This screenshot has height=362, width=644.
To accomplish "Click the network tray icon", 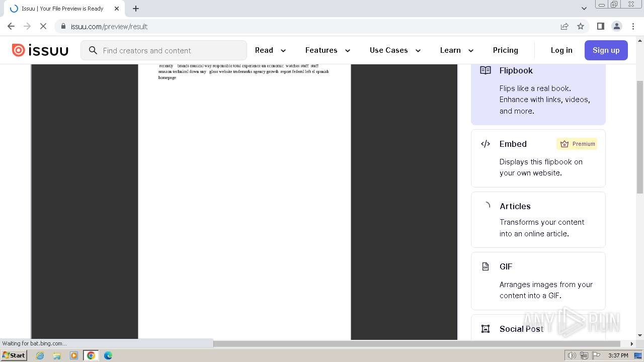I will pos(584,355).
